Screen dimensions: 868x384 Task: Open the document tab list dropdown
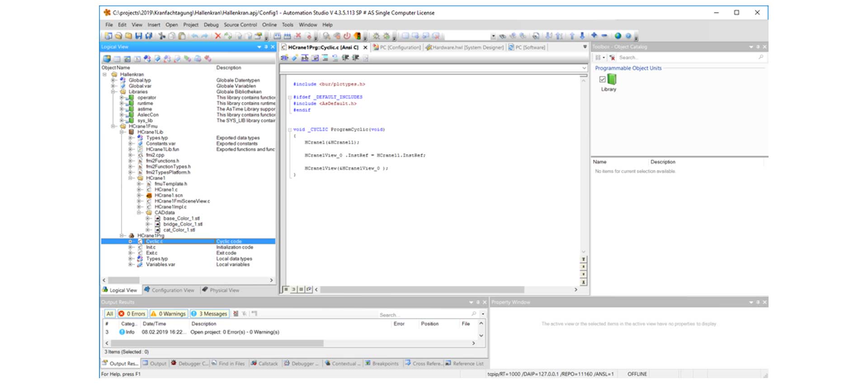pyautogui.click(x=585, y=47)
